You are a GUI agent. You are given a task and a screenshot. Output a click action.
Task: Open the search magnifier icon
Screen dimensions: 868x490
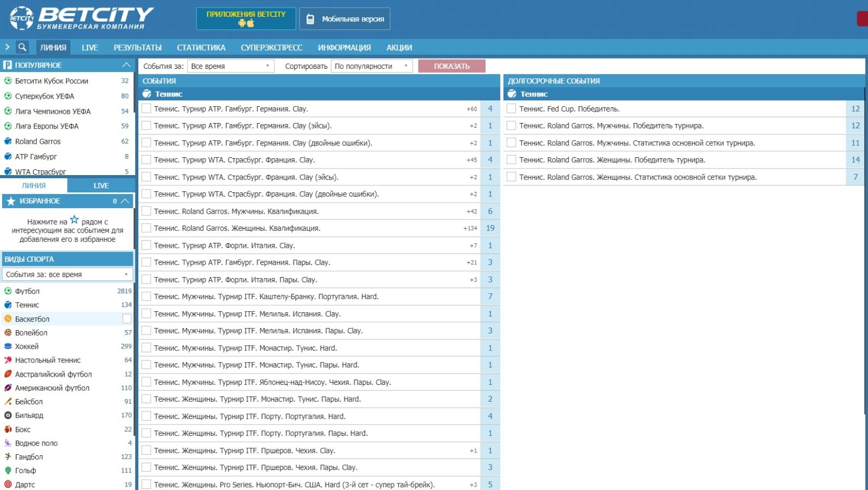(22, 47)
